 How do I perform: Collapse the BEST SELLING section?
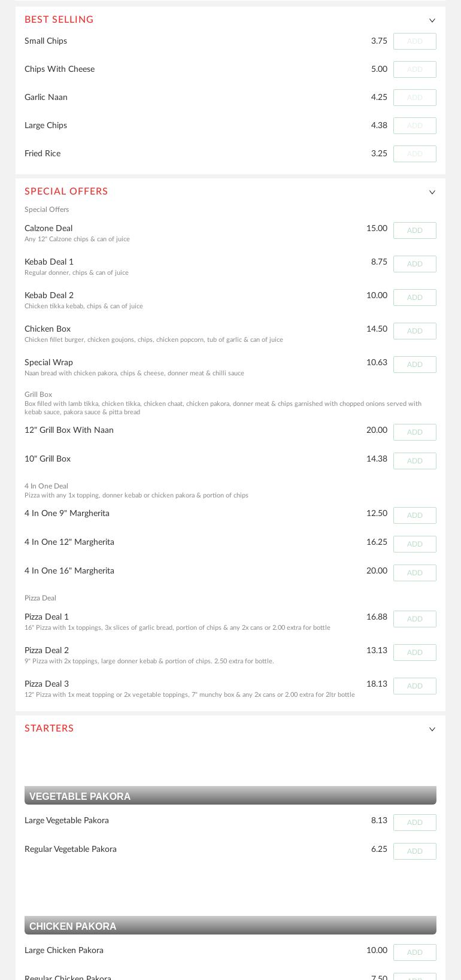pos(432,20)
